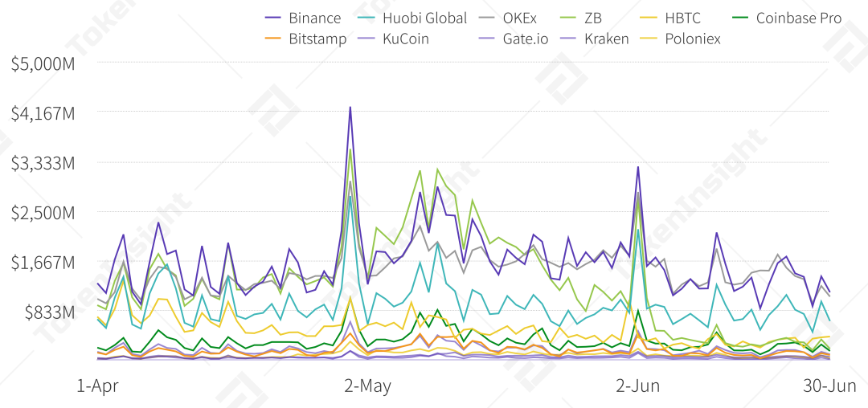Click the 1-Apr date label
This screenshot has width=868, height=408.
click(97, 386)
